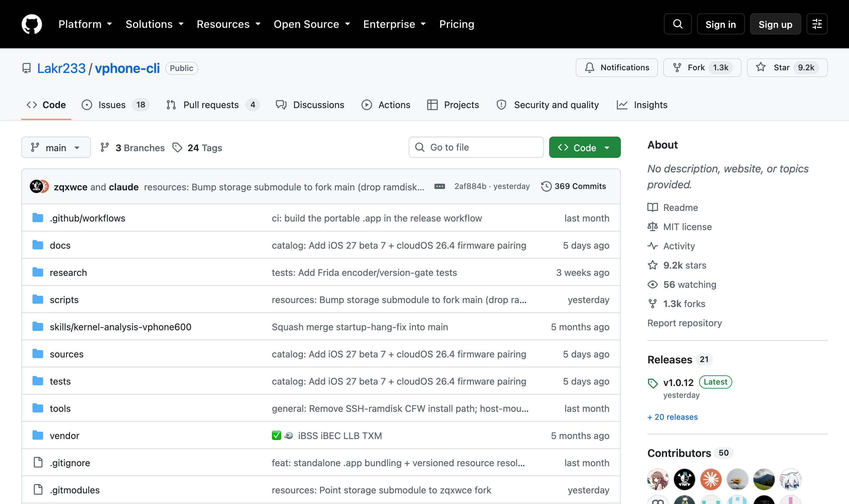Expand commit message ellipsis button
849x504 pixels.
point(439,186)
